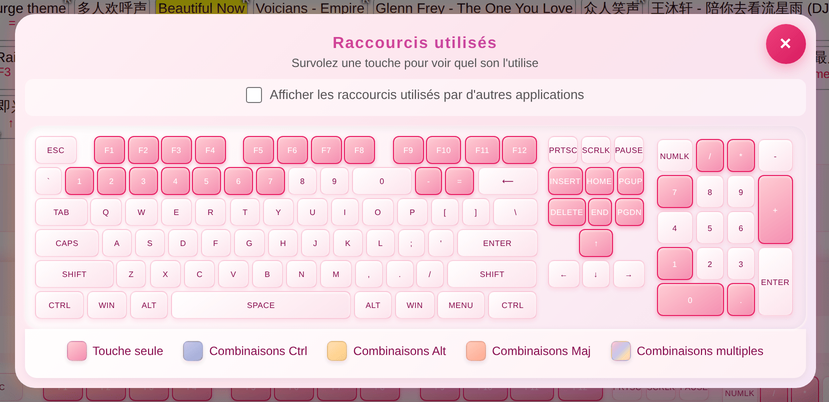829x402 pixels.
Task: Click the down arrow key
Action: pyautogui.click(x=596, y=275)
